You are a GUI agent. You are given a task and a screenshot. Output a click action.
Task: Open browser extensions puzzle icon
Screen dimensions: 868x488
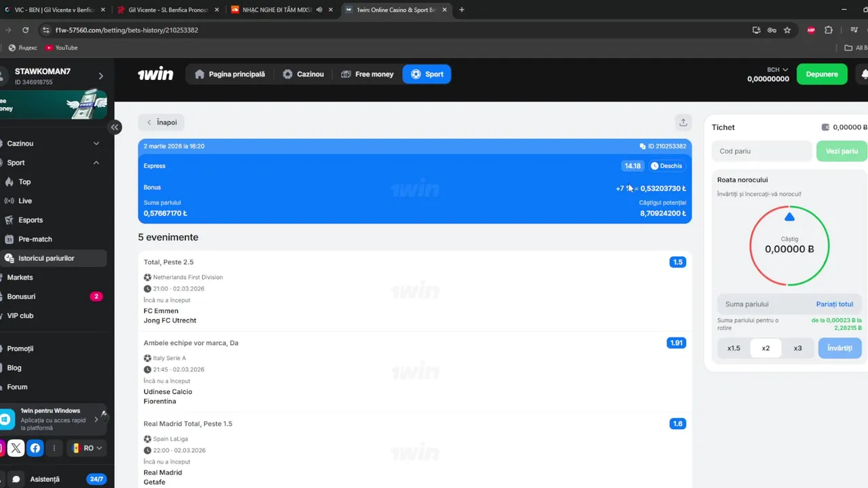coord(829,30)
